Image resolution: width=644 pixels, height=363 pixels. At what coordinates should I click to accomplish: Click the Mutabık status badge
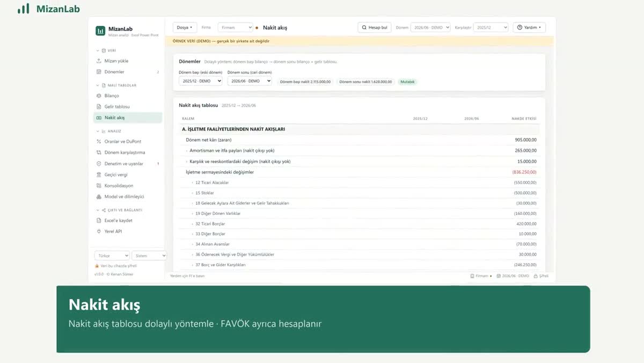tap(407, 82)
